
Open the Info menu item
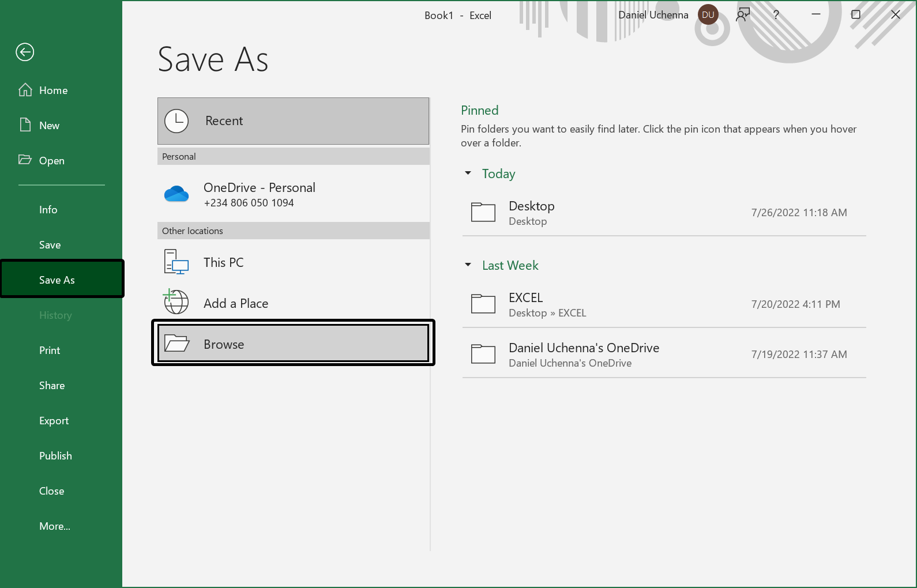48,210
